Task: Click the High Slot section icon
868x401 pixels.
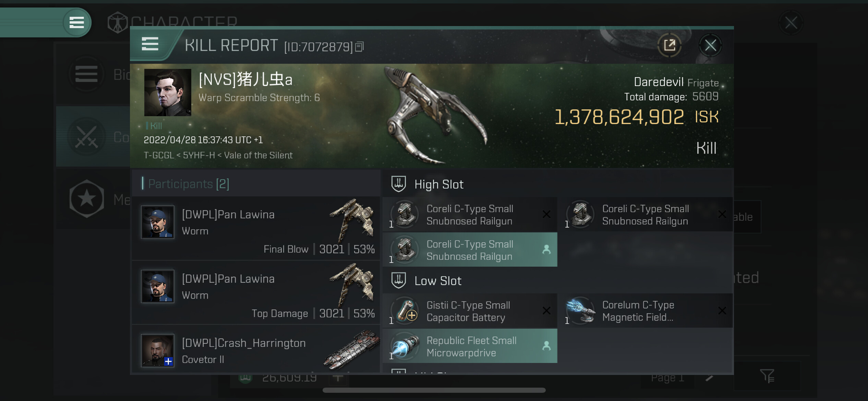Action: (398, 184)
